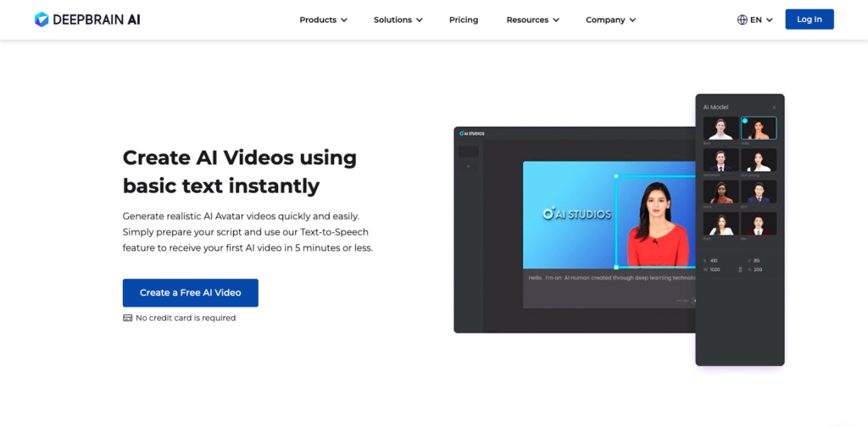The height and width of the screenshot is (427, 868).
Task: Click the plus add-scene button in AI Studios sidebar
Action: pyautogui.click(x=468, y=167)
